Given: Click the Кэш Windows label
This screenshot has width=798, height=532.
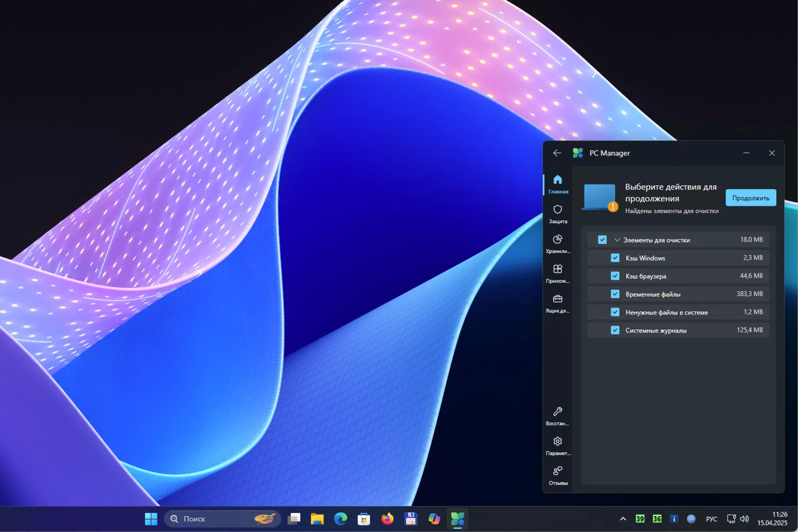Looking at the screenshot, I should [645, 258].
